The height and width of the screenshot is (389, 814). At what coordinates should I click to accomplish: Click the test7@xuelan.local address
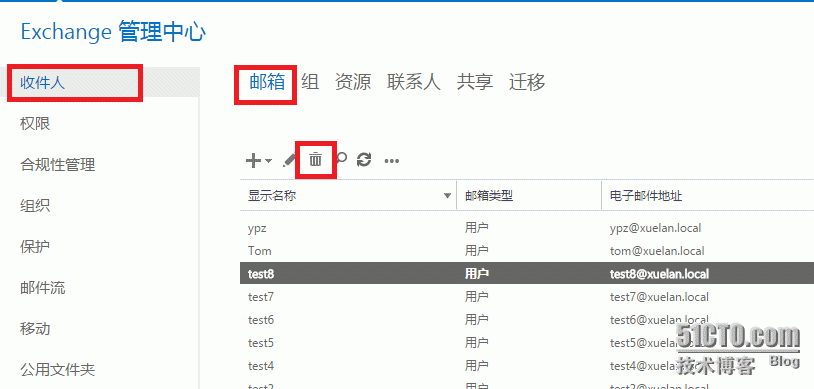point(659,297)
